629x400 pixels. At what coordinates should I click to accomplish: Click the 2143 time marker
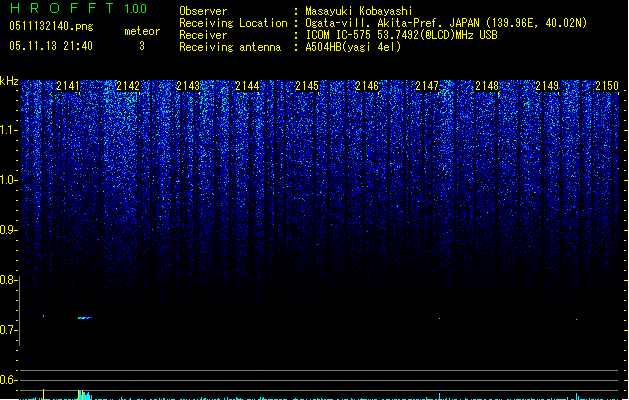[x=188, y=86]
